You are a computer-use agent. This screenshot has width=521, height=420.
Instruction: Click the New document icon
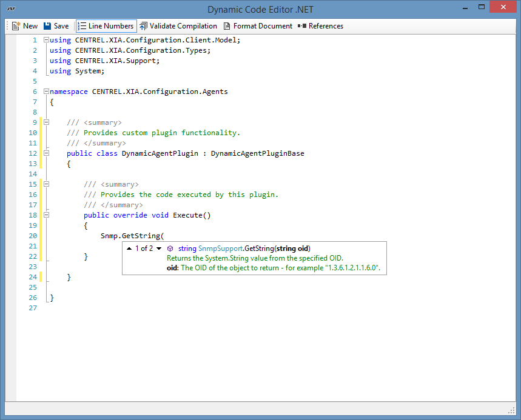(x=16, y=26)
